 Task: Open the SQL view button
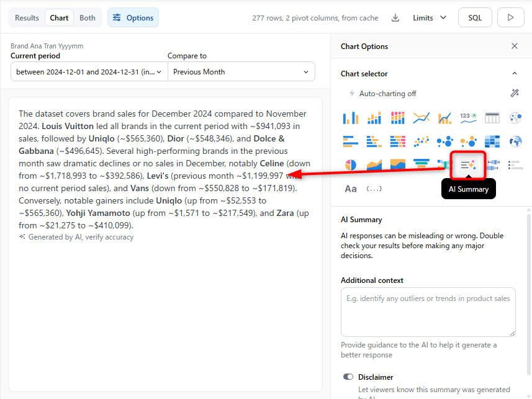[x=475, y=17]
